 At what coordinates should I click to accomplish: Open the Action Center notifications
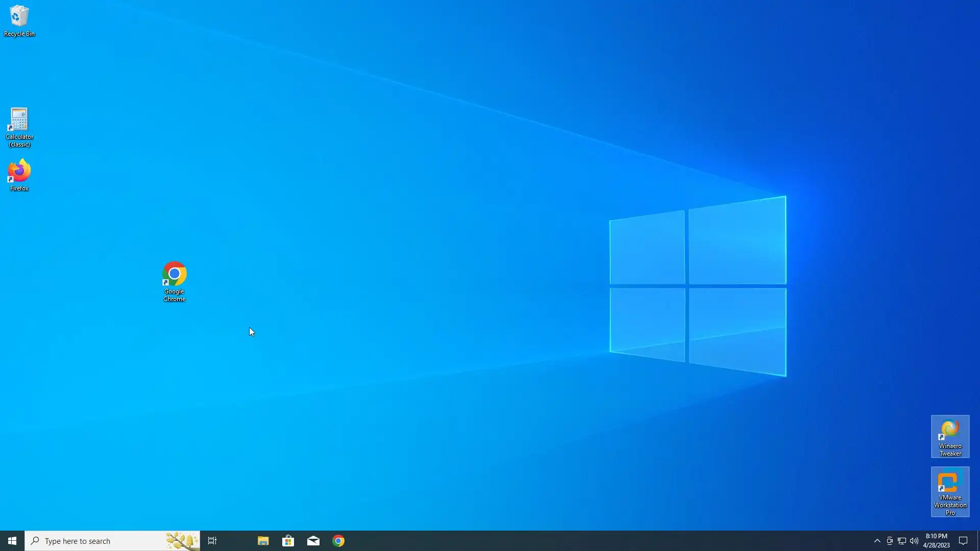963,541
